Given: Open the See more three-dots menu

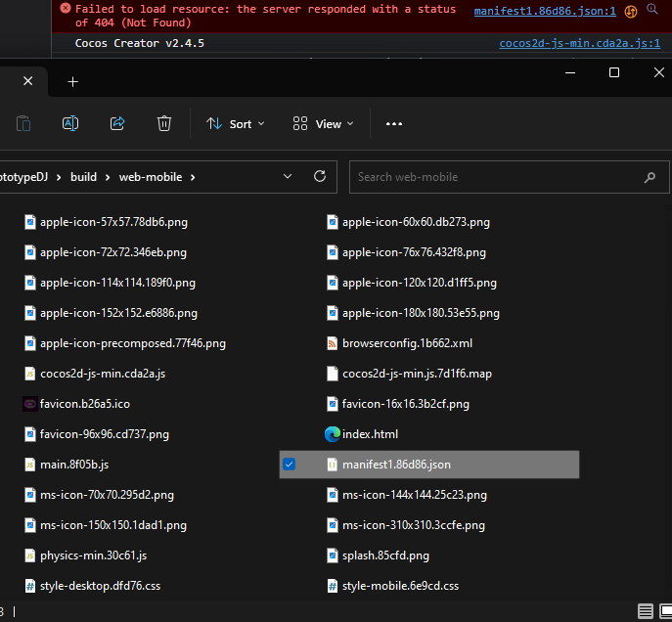Looking at the screenshot, I should click(394, 124).
